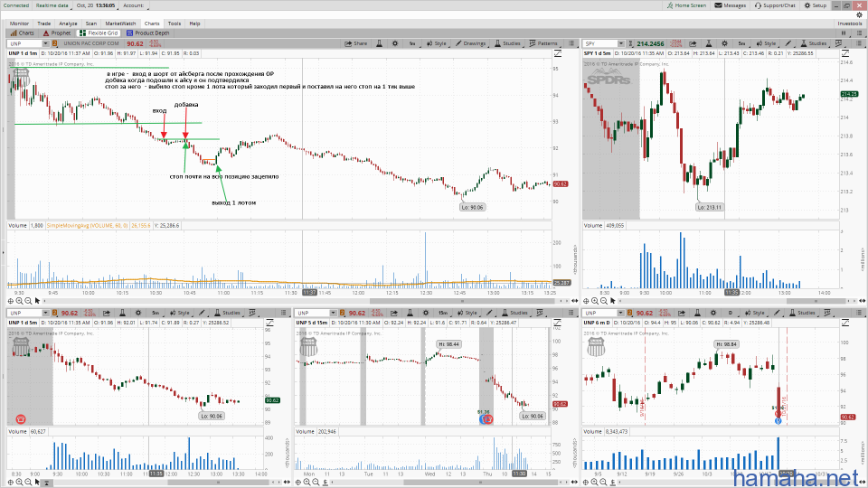
Task: Zoom in on main UNP chart
Action: (19, 301)
